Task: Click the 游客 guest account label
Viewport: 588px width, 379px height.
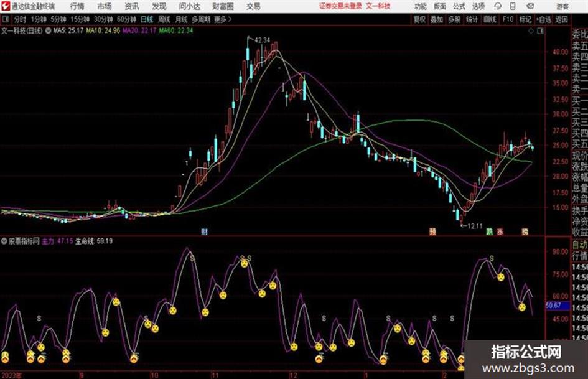Action: tap(562, 6)
